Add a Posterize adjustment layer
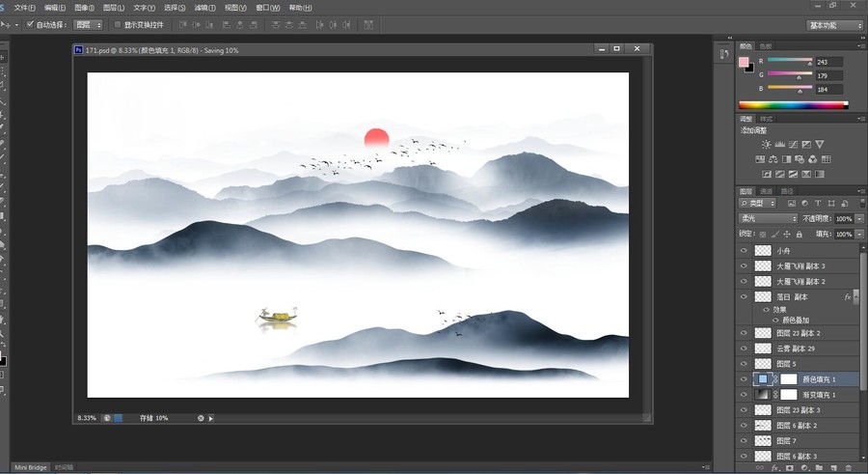This screenshot has height=474, width=868. point(780,174)
